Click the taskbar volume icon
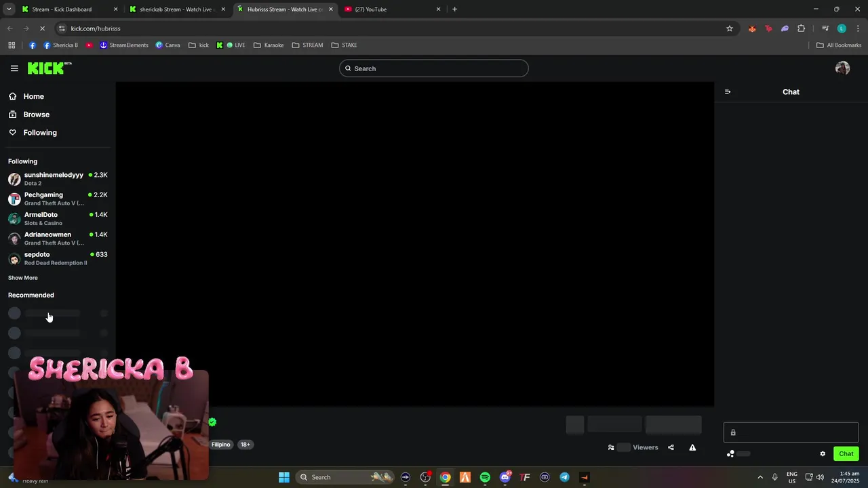The height and width of the screenshot is (488, 868). pyautogui.click(x=820, y=477)
